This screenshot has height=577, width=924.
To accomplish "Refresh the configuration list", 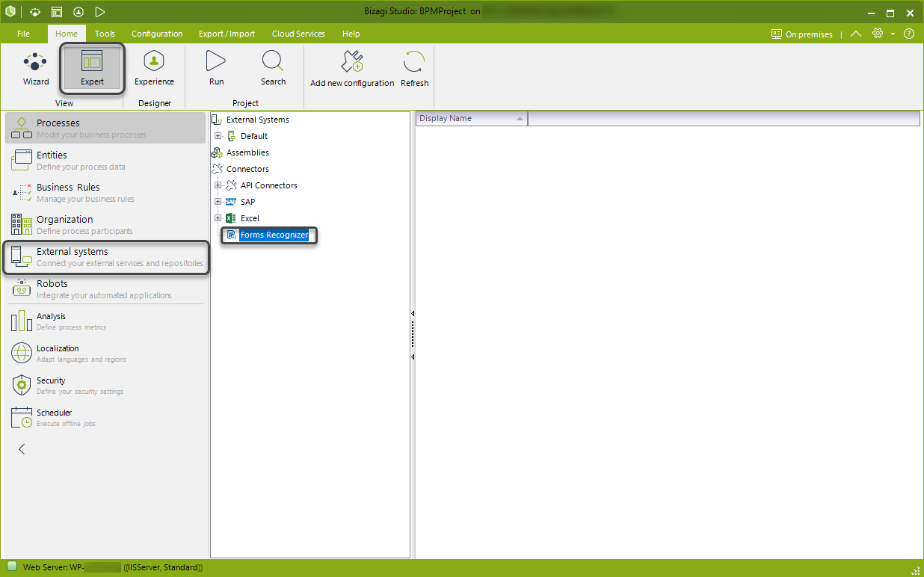I will click(x=414, y=69).
